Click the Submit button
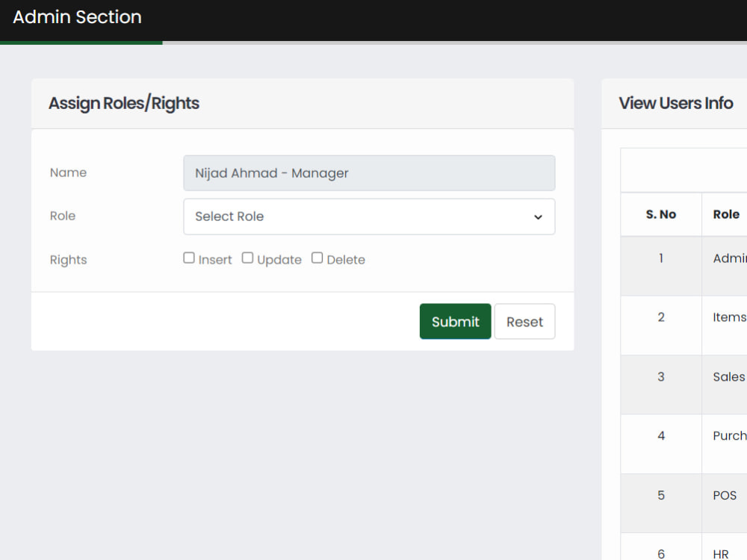 455,321
